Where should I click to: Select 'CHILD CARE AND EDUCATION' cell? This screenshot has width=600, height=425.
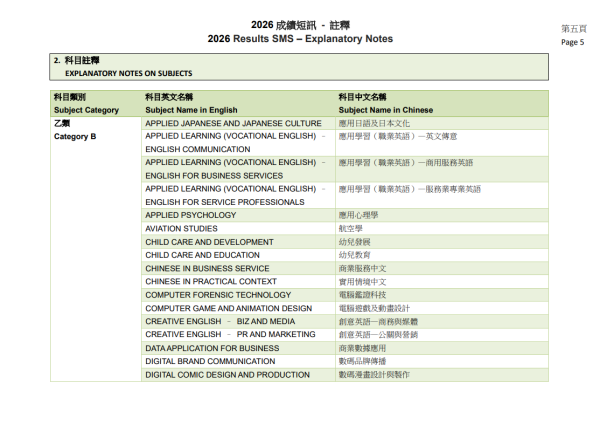point(238,255)
